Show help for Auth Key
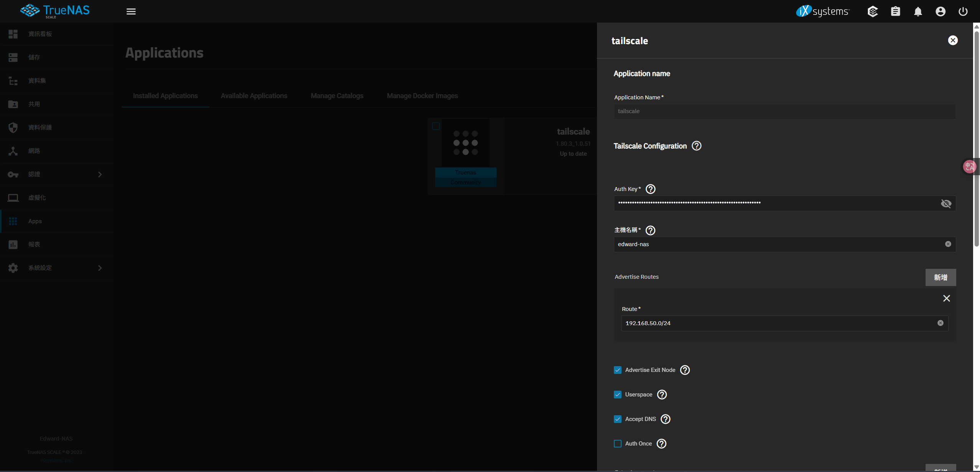This screenshot has width=980, height=472. tap(651, 189)
